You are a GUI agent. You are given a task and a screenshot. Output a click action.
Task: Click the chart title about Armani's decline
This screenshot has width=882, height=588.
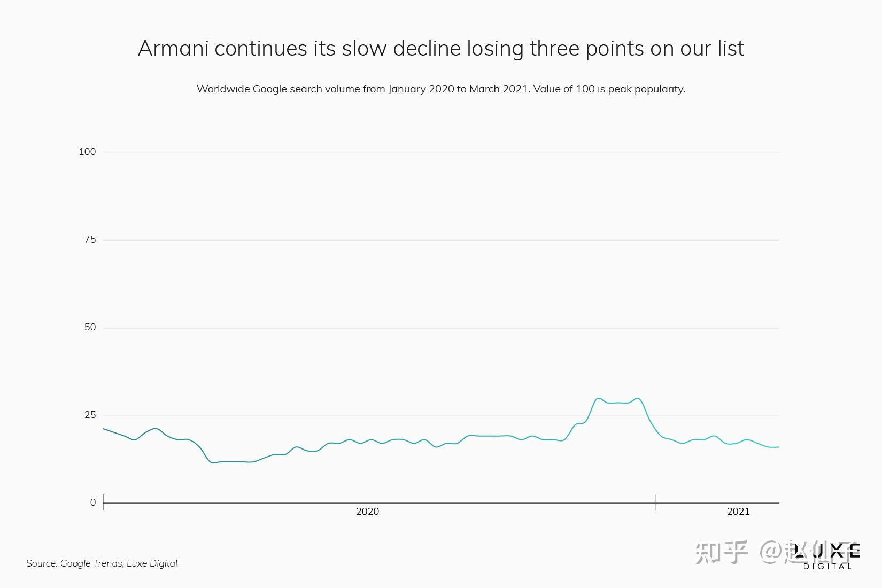(x=440, y=48)
